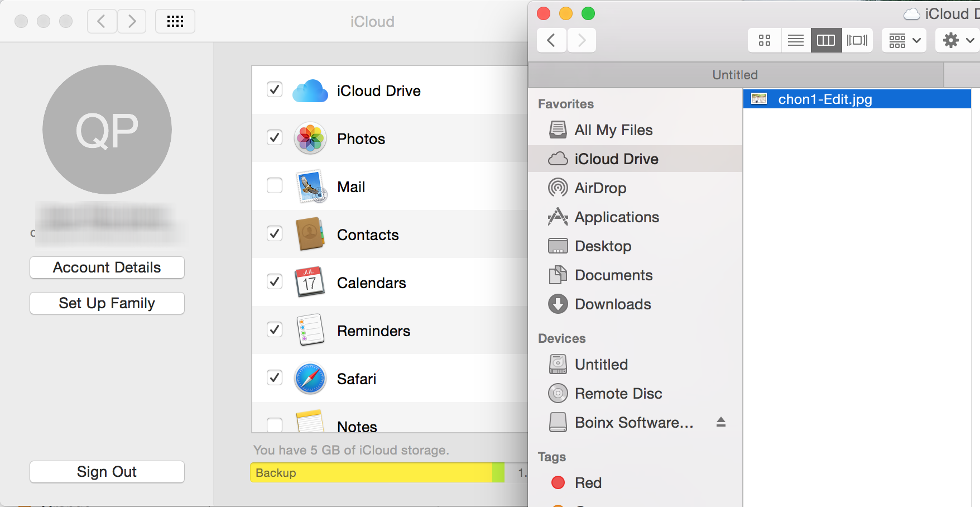Go back in iCloud preferences window

coord(102,21)
